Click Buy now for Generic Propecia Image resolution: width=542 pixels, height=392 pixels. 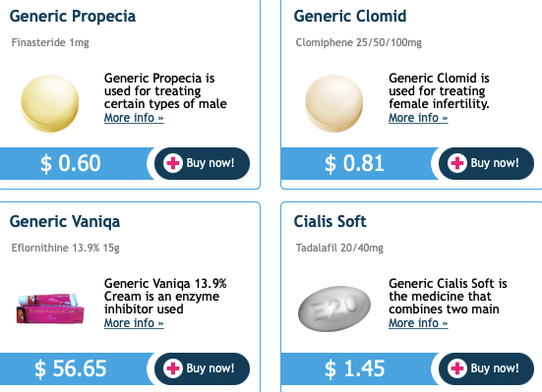click(x=202, y=163)
